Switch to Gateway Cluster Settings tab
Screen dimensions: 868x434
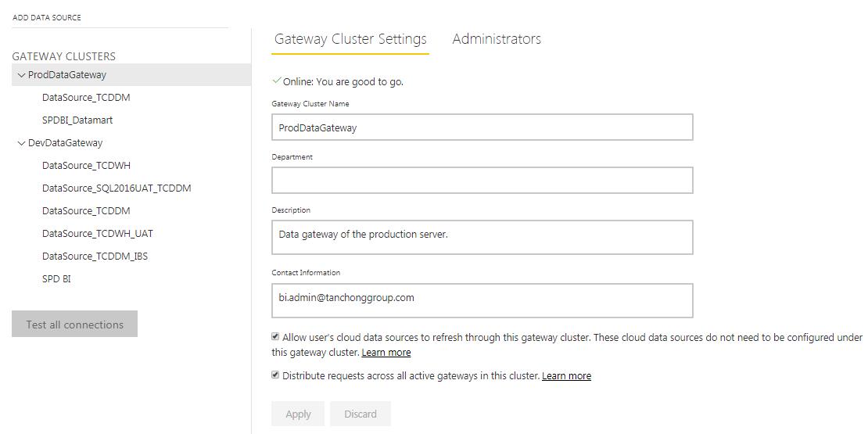350,39
